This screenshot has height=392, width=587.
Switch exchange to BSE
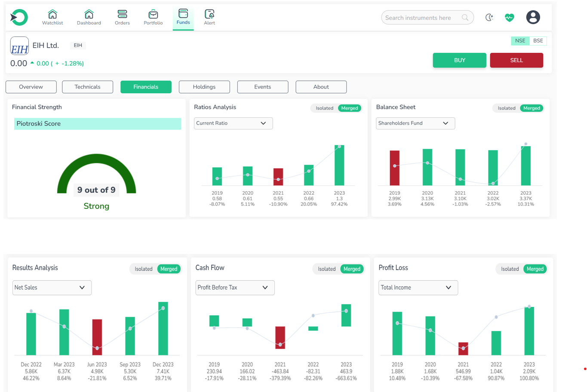[538, 41]
